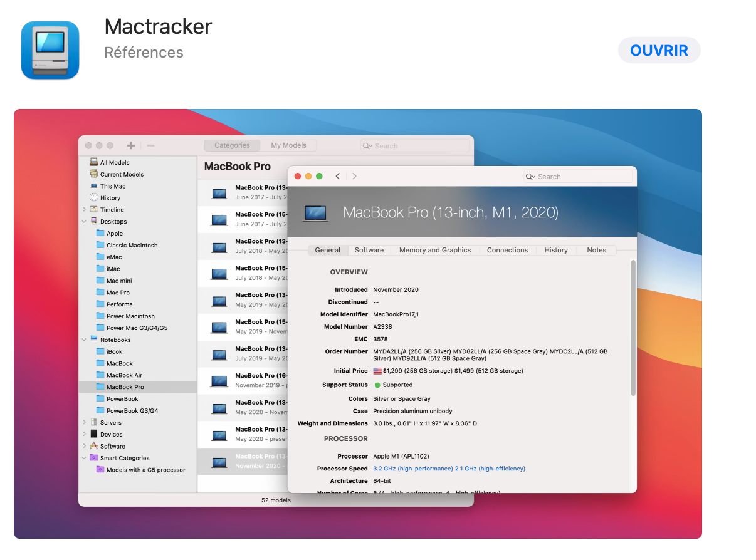
Task: Expand the Devices category
Action: [x=85, y=434]
